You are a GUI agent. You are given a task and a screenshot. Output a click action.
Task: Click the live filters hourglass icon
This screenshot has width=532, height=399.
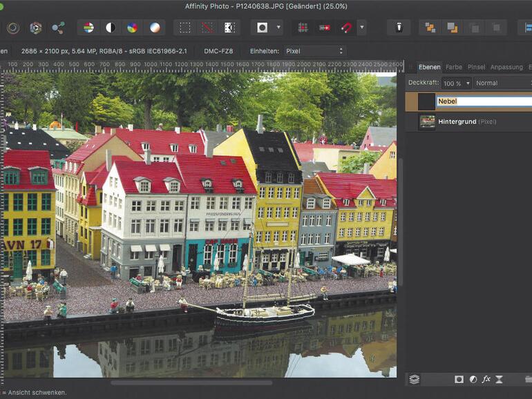[x=500, y=379]
